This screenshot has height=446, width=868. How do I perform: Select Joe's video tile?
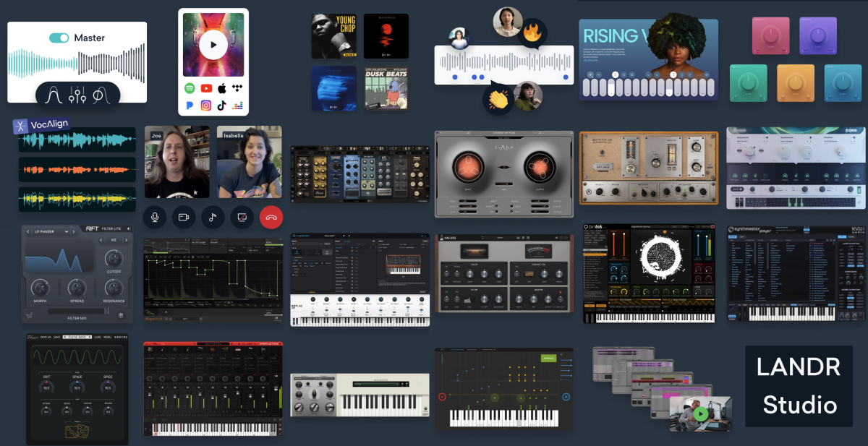(x=177, y=162)
